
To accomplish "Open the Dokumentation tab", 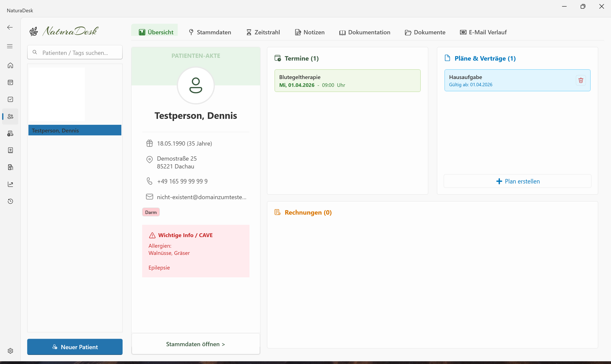I will coord(365,32).
